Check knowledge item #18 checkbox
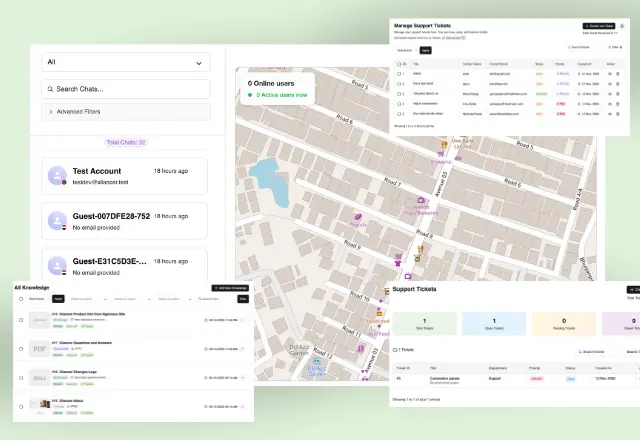 [x=21, y=320]
